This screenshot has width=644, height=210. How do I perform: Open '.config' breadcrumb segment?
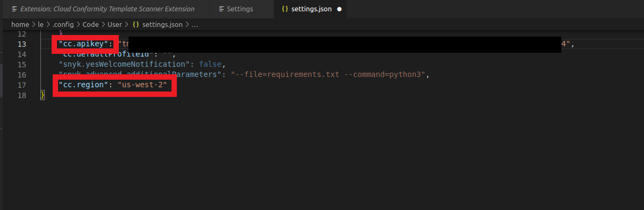point(63,25)
